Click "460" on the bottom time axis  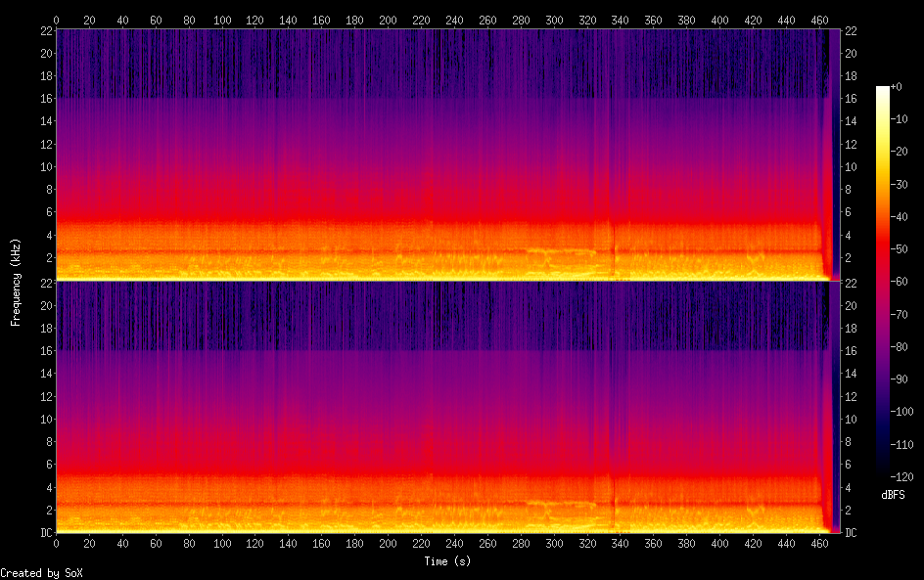pos(819,544)
